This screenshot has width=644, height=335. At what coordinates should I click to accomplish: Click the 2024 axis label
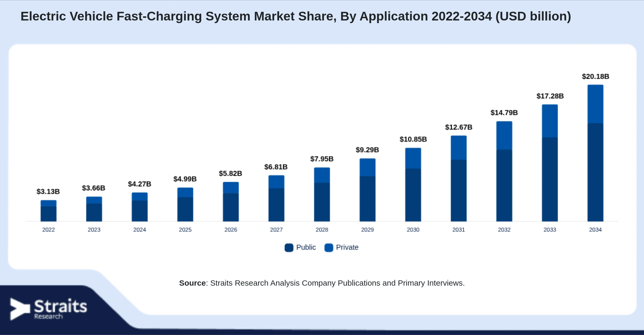click(x=140, y=230)
